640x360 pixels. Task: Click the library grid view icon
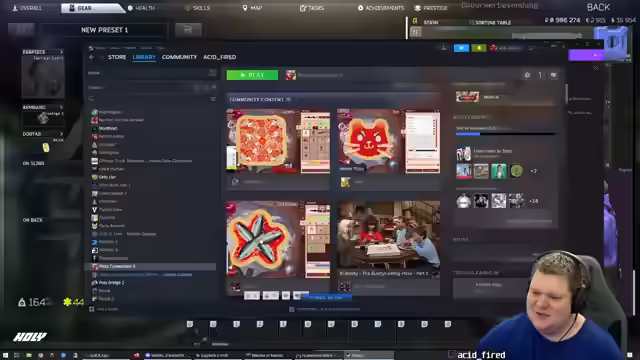click(x=213, y=73)
